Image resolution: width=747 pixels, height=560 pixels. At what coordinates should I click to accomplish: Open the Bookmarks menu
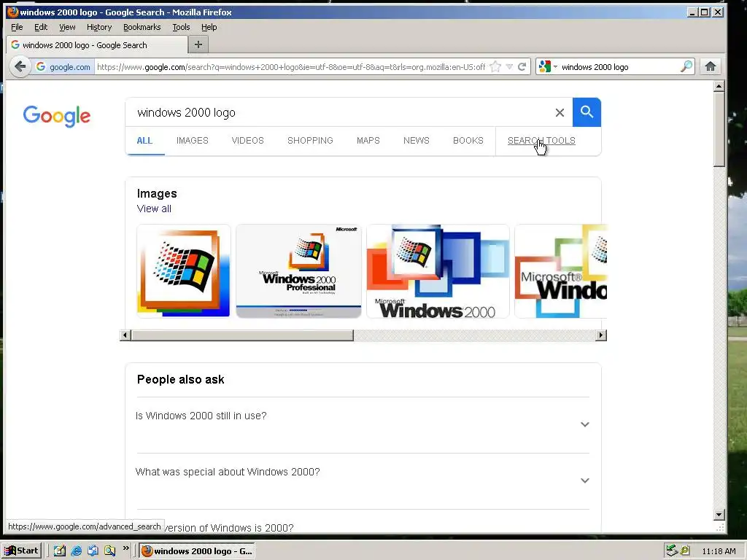[142, 27]
